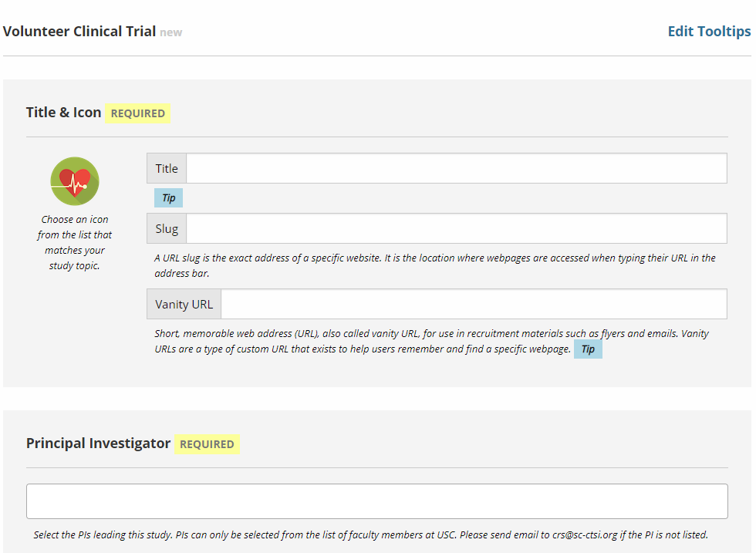Collapse the Principal Investigator section heading
The width and height of the screenshot is (756, 553).
97,443
